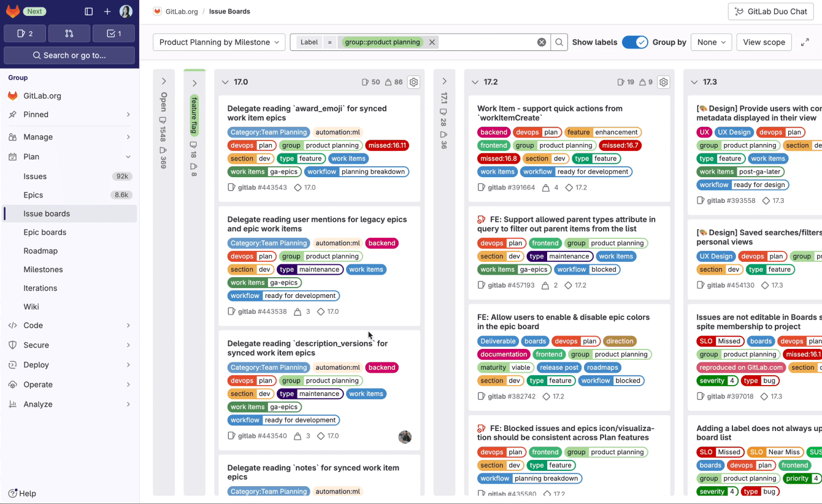822x504 pixels.
Task: Open list settings for 17.2
Action: (663, 82)
